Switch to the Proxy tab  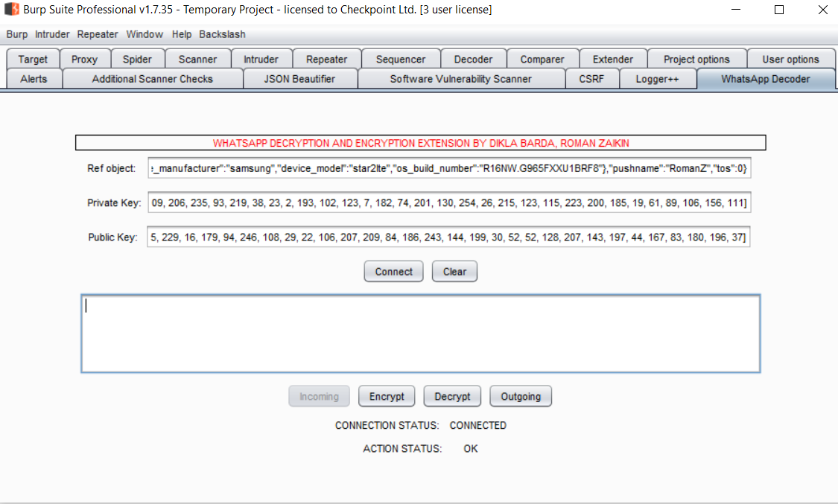point(84,60)
